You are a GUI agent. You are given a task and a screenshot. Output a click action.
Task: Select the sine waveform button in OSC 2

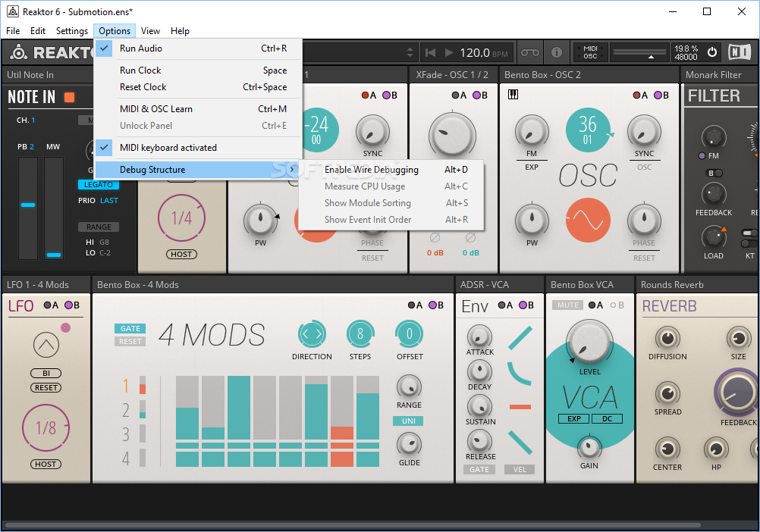point(588,221)
